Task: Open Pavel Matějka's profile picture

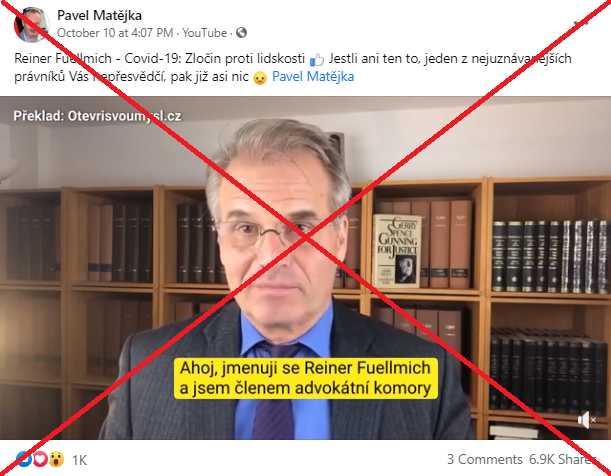Action: (x=32, y=25)
